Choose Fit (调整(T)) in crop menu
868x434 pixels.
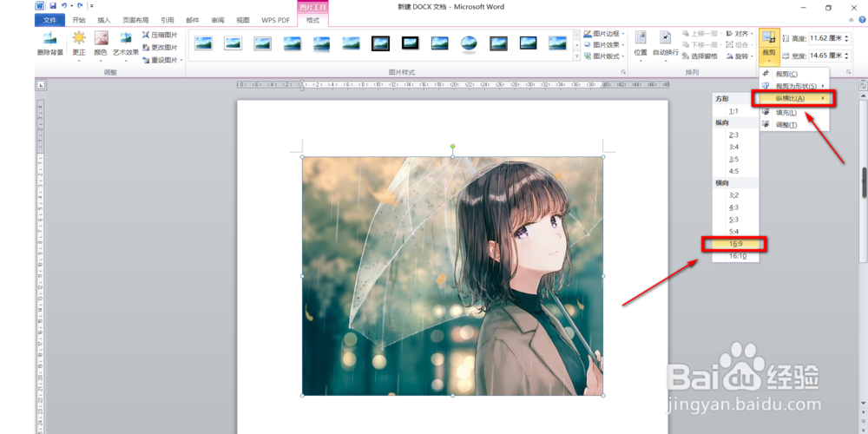[x=794, y=124]
